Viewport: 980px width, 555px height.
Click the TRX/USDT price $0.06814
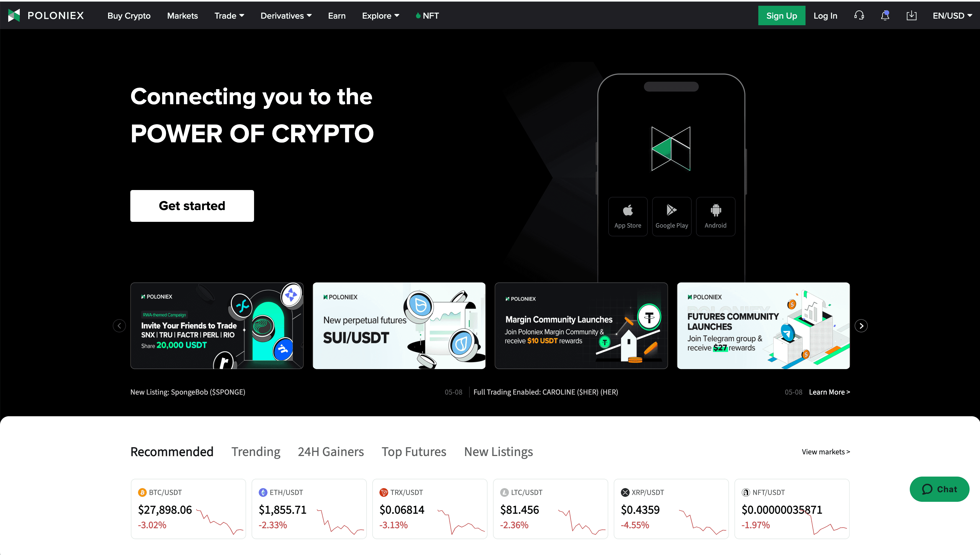pyautogui.click(x=402, y=510)
